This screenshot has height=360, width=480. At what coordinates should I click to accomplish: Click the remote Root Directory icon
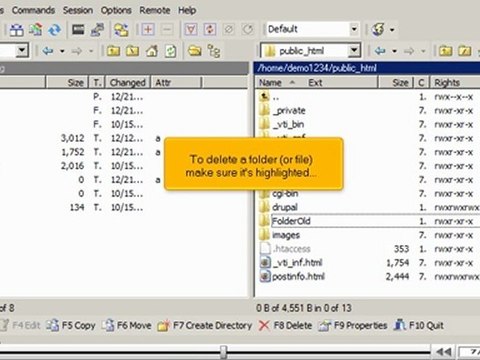[465, 51]
